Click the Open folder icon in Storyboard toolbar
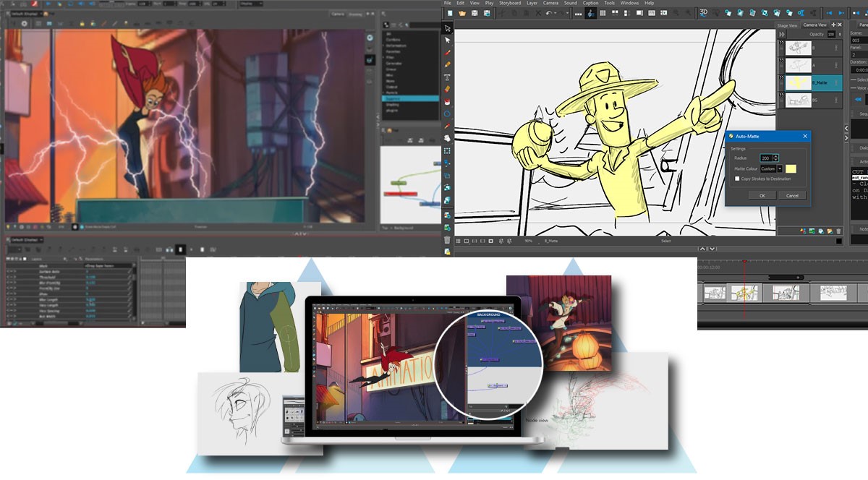The image size is (868, 480). click(x=462, y=13)
